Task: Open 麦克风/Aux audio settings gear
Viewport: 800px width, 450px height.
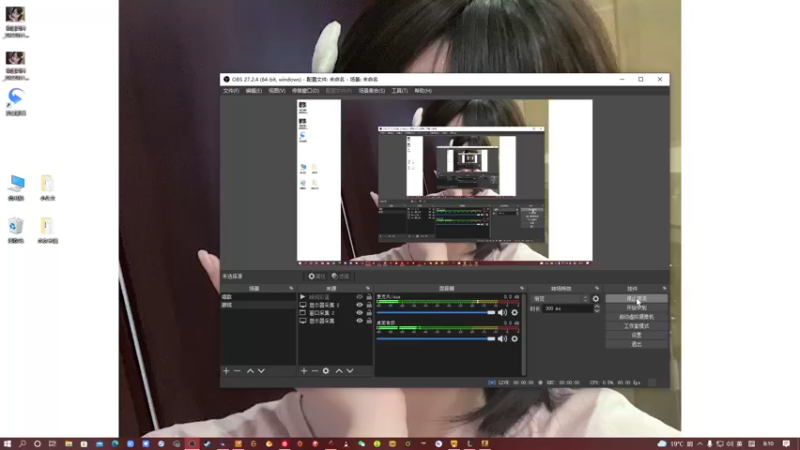Action: point(514,312)
